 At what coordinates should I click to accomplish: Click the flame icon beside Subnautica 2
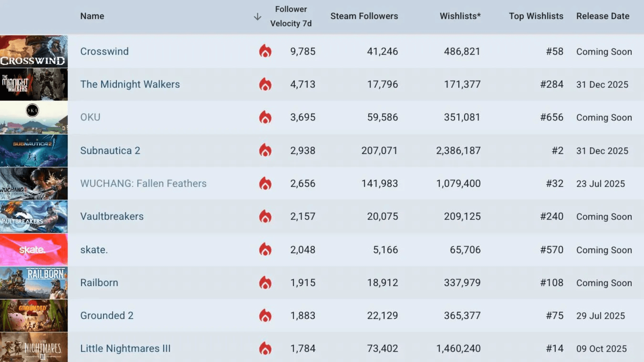pos(265,150)
